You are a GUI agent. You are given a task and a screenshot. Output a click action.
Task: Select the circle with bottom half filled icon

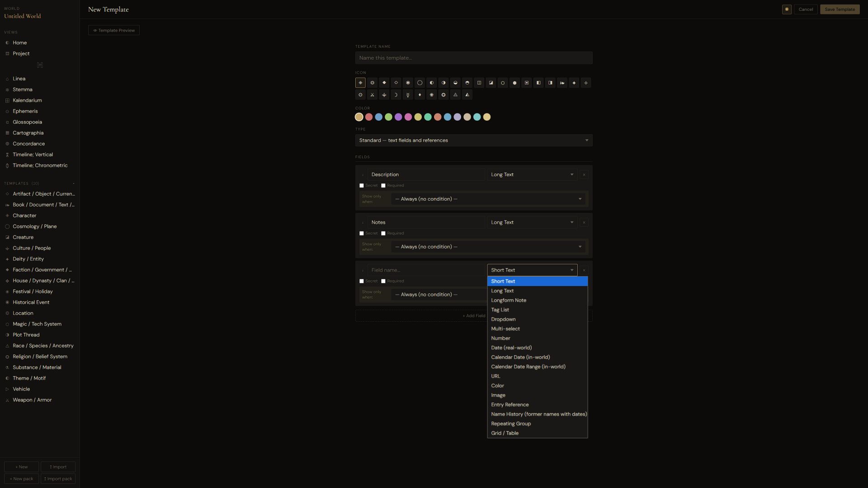pyautogui.click(x=455, y=83)
